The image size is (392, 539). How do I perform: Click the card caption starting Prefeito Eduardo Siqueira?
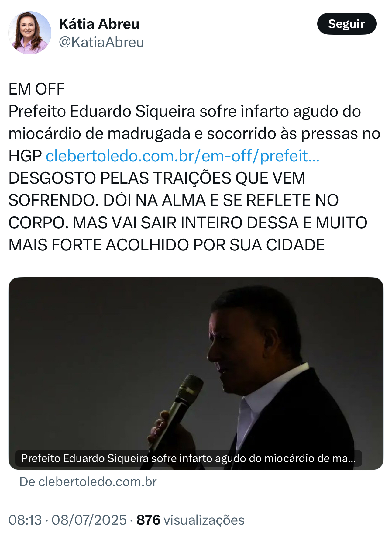pos(188,458)
